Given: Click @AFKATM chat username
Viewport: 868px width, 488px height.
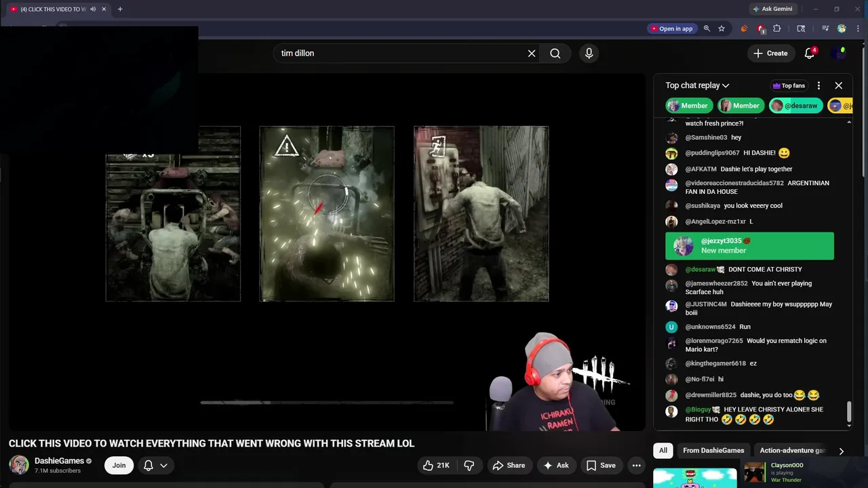Looking at the screenshot, I should click(x=701, y=169).
